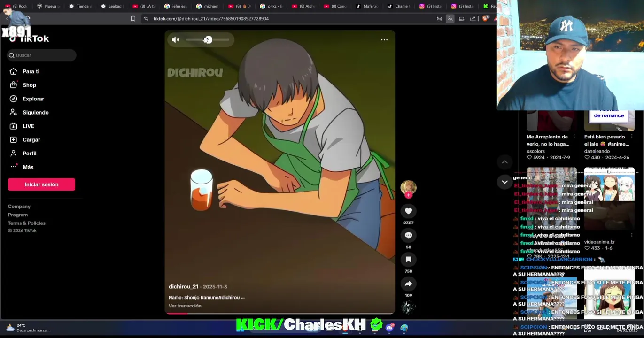Bookmark the video showing 758 saves
The height and width of the screenshot is (338, 644).
(x=408, y=260)
